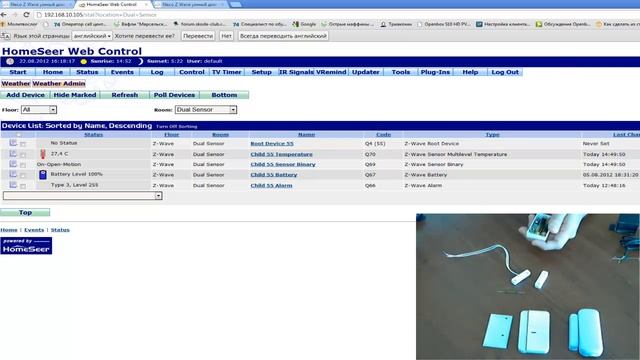Click the browser reload icon
The width and height of the screenshot is (640, 360).
pyautogui.click(x=27, y=15)
